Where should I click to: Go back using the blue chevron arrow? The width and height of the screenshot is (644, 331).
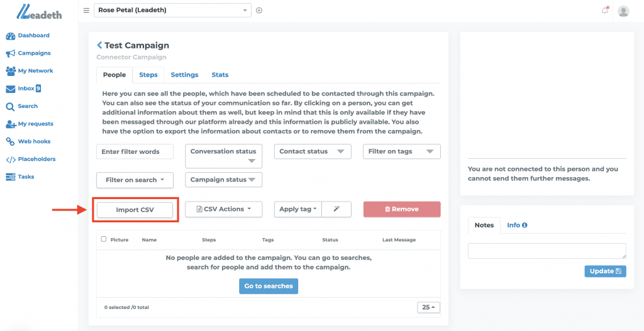coord(99,45)
